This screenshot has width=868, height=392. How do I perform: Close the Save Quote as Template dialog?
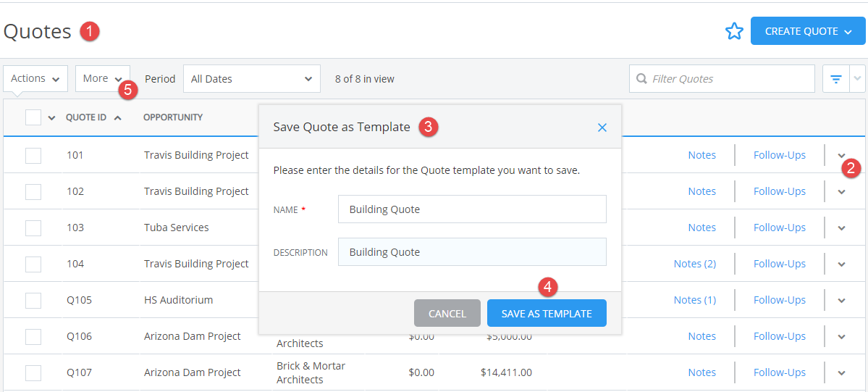click(x=602, y=128)
